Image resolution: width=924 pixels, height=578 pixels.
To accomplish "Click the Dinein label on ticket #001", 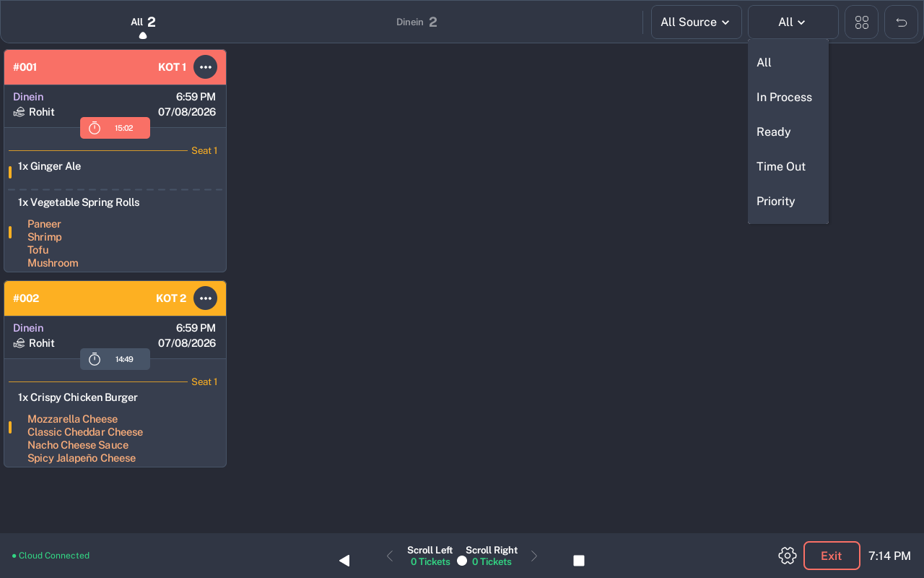I will [28, 97].
